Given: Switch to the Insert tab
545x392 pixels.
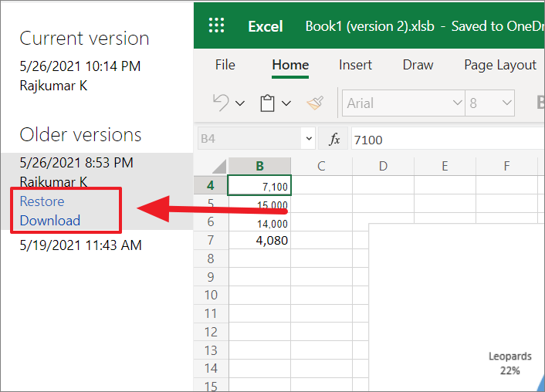Looking at the screenshot, I should [x=355, y=65].
